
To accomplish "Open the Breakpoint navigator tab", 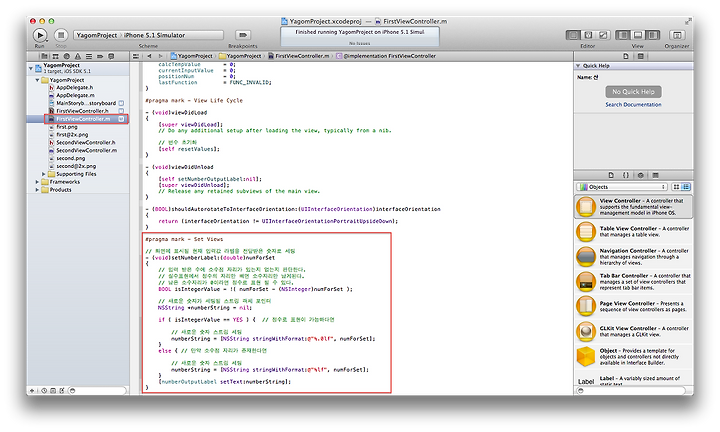I will (x=100, y=56).
